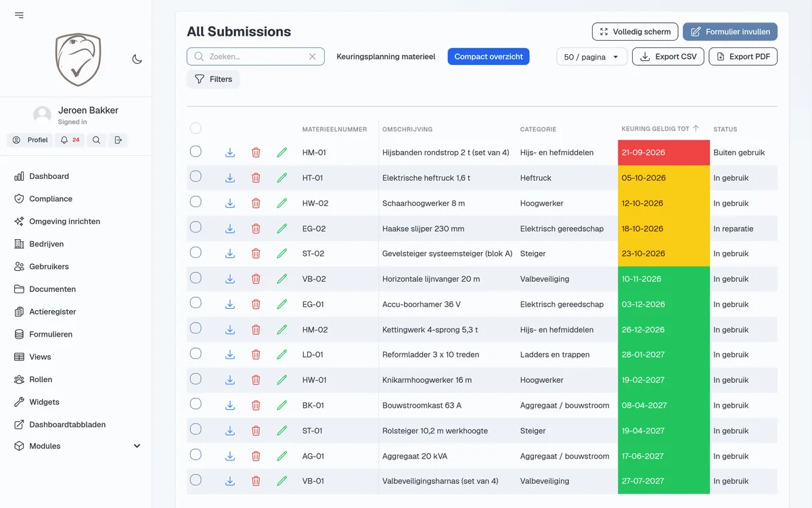Check the row for EG-02
Image resolution: width=812 pixels, height=508 pixels.
(196, 227)
